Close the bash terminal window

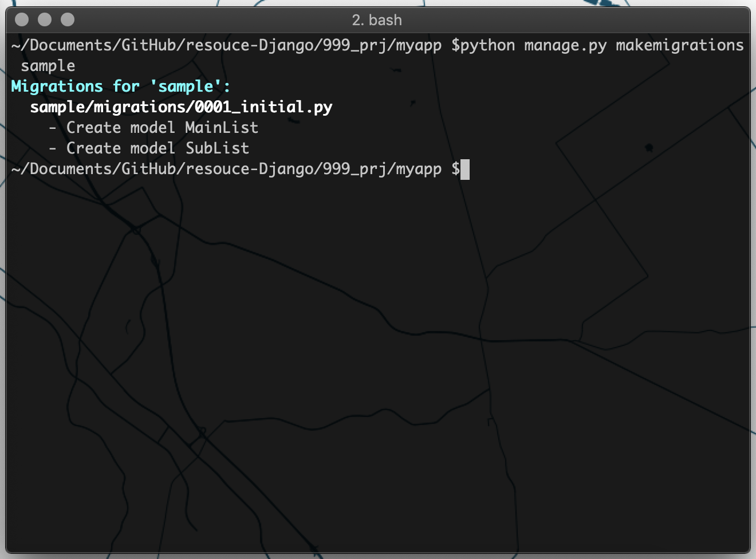point(22,20)
